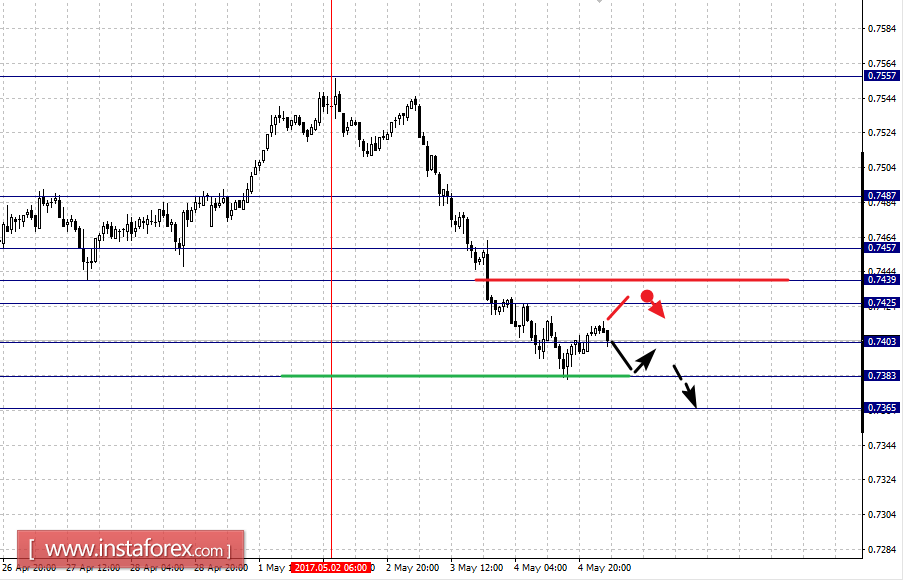Pick the 0.7403 level price tag
904x581 pixels.
pyautogui.click(x=882, y=342)
